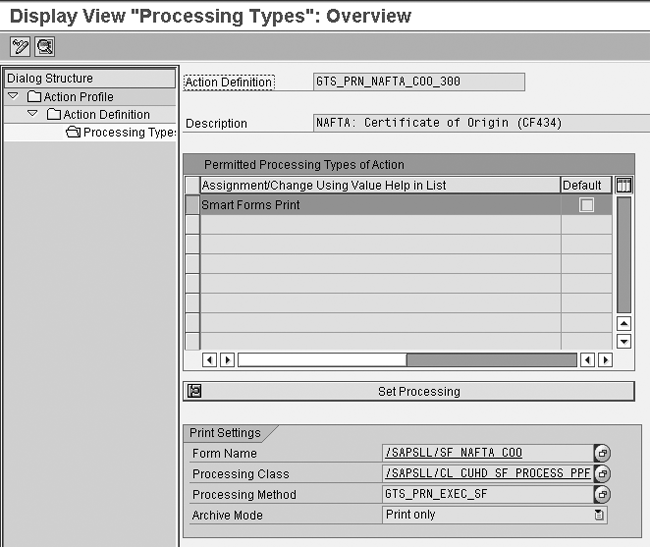650x547 pixels.
Task: Select the Smart Forms Print row selector
Action: tap(192, 205)
